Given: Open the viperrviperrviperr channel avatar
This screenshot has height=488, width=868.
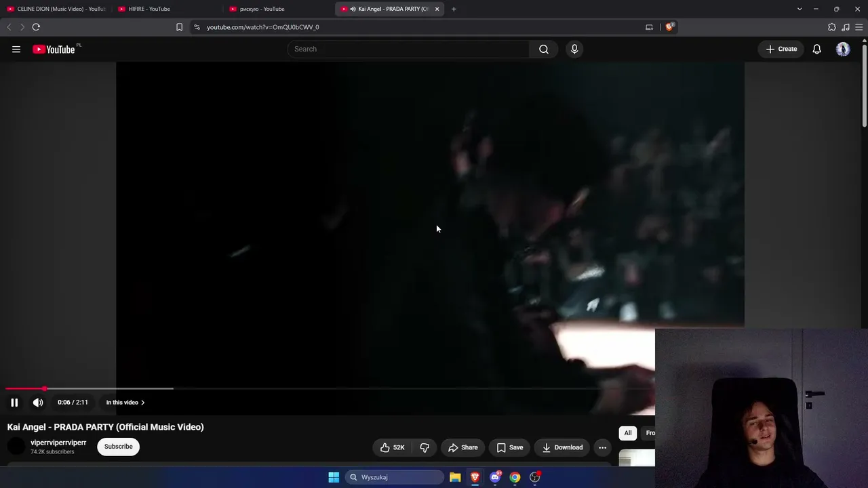Looking at the screenshot, I should (16, 447).
